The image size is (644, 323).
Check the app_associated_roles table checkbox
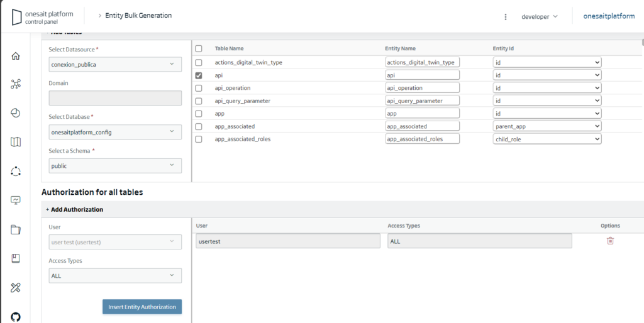pos(199,139)
